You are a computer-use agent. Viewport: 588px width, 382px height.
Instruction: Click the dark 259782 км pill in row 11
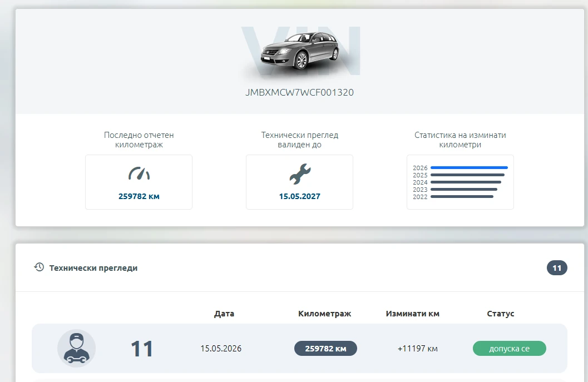(325, 349)
